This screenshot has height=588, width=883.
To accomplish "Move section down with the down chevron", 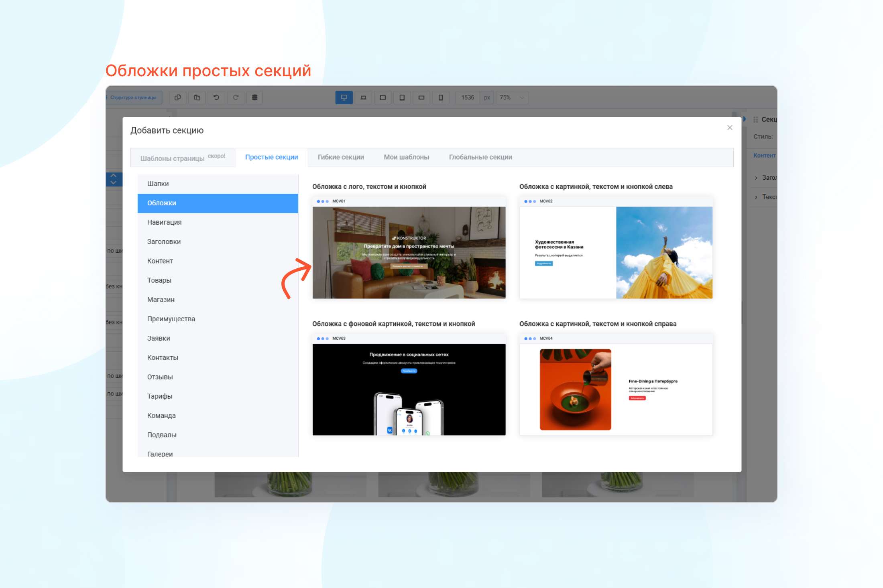I will pyautogui.click(x=114, y=182).
